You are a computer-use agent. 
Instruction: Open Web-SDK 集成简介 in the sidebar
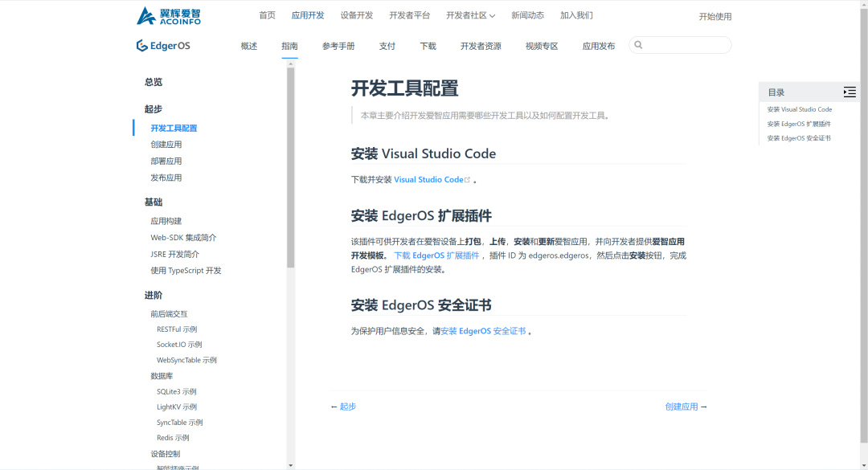[183, 238]
